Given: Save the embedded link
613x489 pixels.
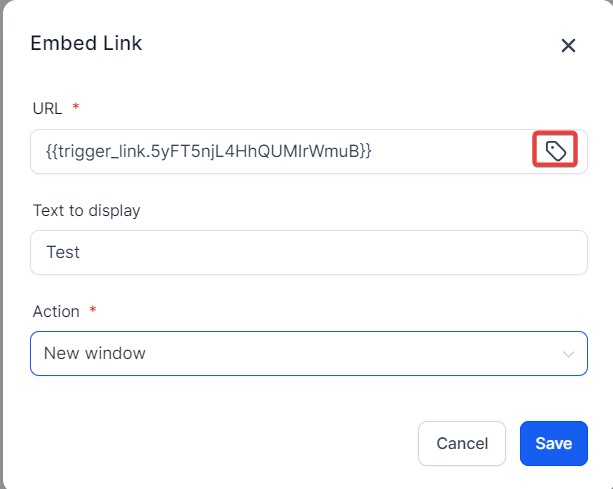Looking at the screenshot, I should point(553,443).
